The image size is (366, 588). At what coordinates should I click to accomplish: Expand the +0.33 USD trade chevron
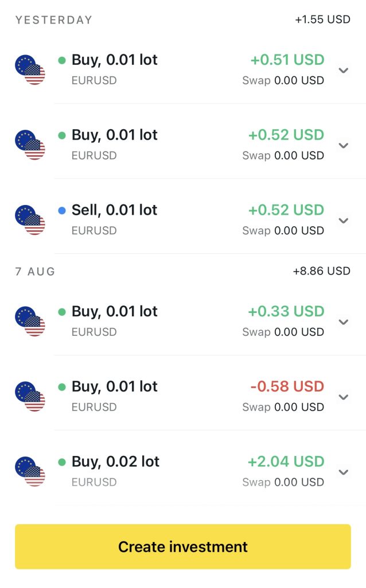[x=344, y=322]
